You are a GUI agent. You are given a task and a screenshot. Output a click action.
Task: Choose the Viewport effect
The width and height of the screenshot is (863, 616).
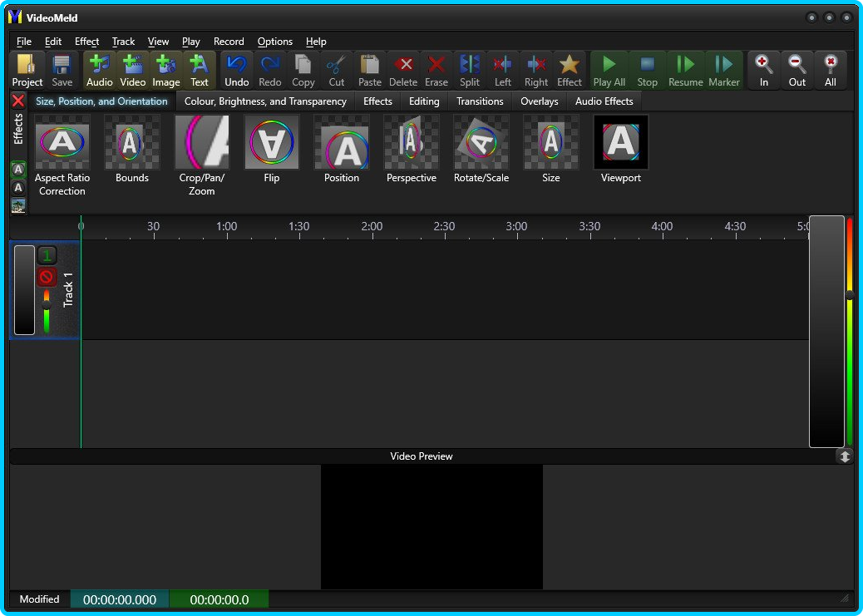click(x=621, y=150)
